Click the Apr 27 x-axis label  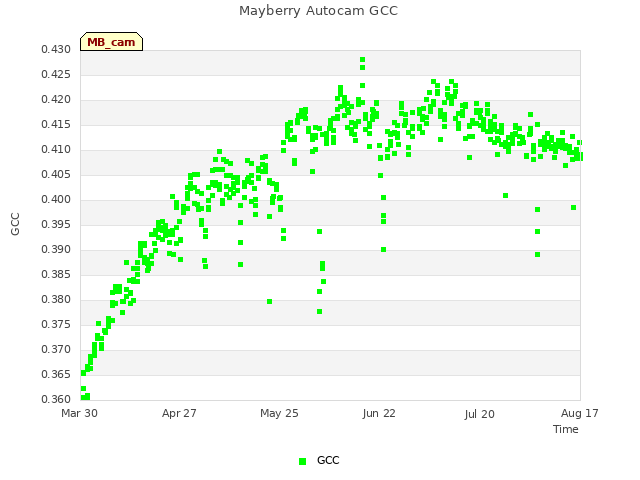click(179, 413)
